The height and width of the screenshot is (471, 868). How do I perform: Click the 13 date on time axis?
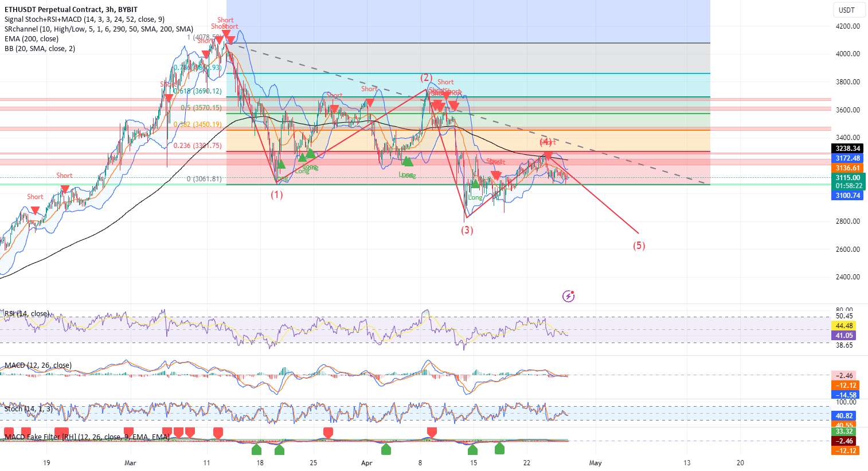pos(687,463)
